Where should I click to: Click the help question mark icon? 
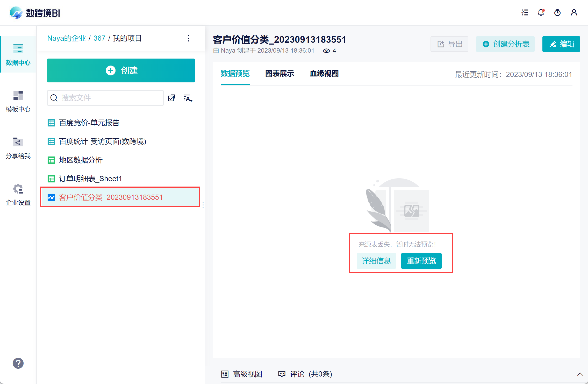18,363
